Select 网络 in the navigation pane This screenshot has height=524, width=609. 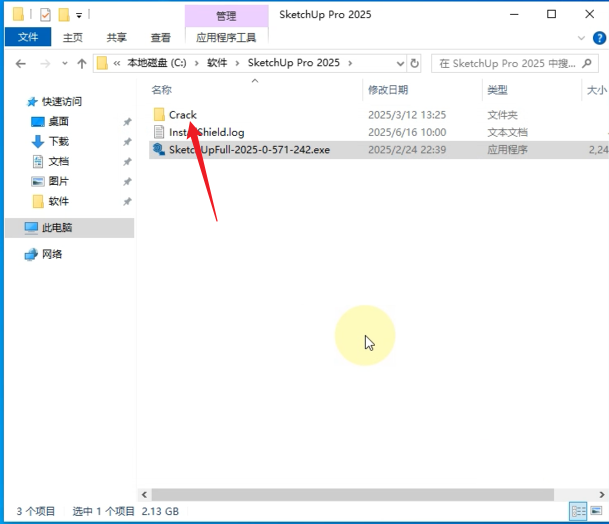click(52, 254)
